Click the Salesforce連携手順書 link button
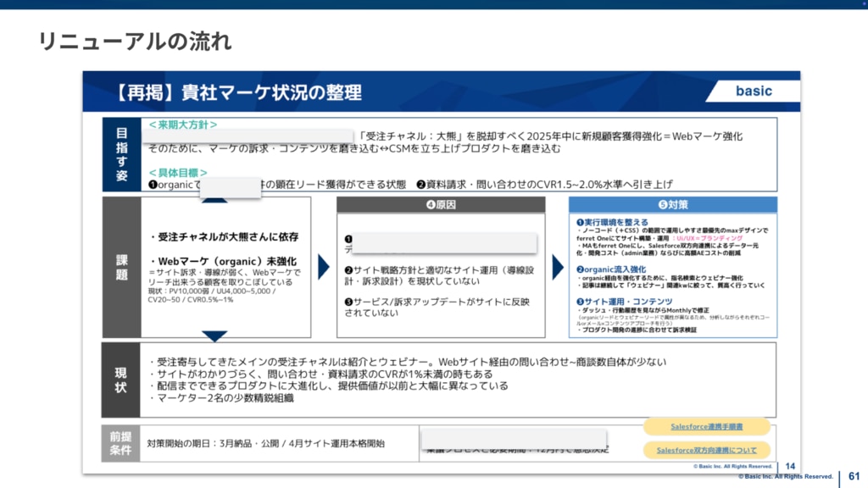 click(706, 427)
